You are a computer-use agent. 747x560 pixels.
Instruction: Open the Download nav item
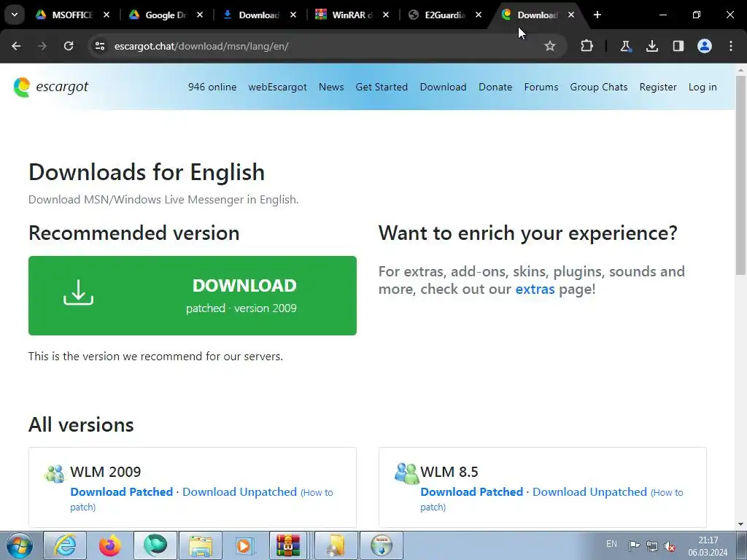(443, 87)
